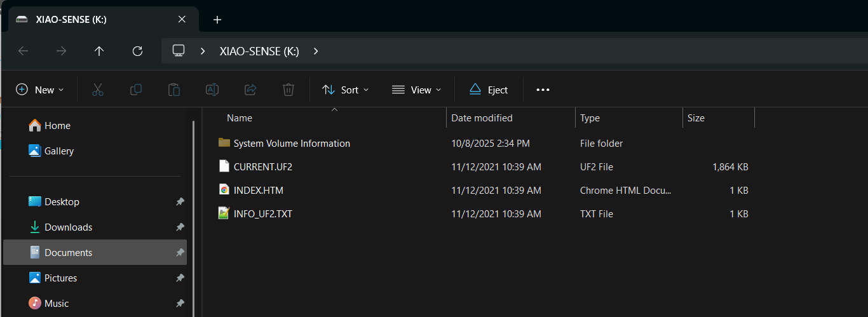Open Downloads in the sidebar
Viewport: 868px width, 317px height.
(x=68, y=227)
